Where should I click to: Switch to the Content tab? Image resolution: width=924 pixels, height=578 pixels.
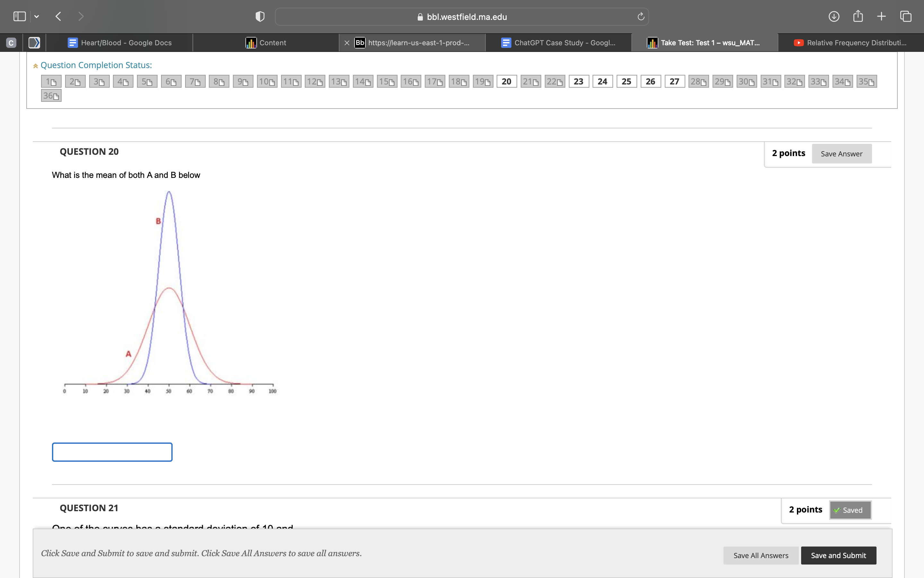(x=266, y=43)
